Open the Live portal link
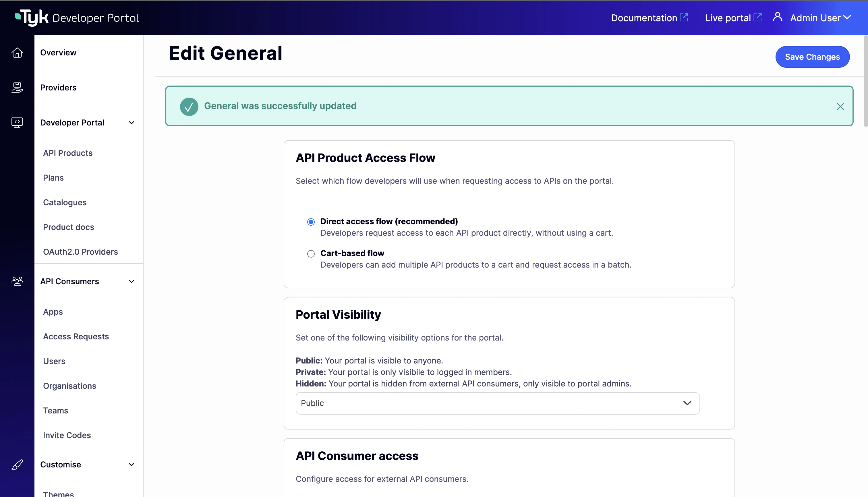 [x=733, y=18]
